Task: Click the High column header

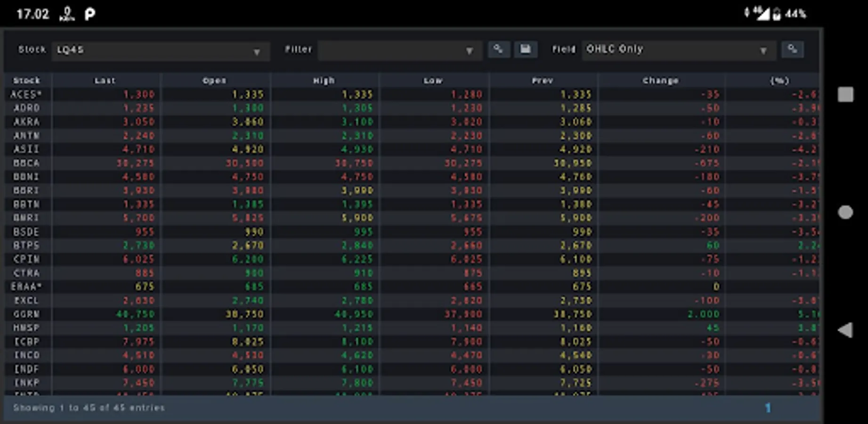Action: point(324,81)
